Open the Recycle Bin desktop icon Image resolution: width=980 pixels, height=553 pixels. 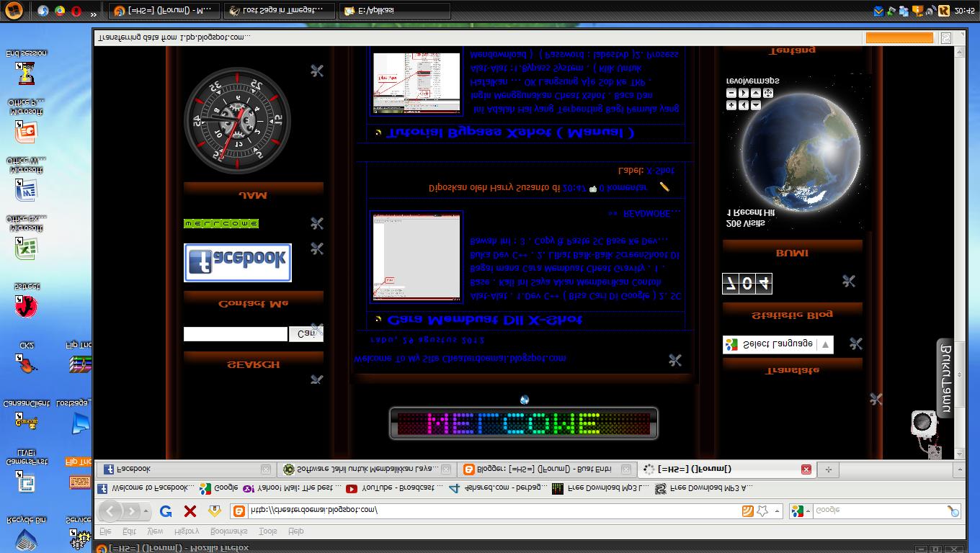26,531
